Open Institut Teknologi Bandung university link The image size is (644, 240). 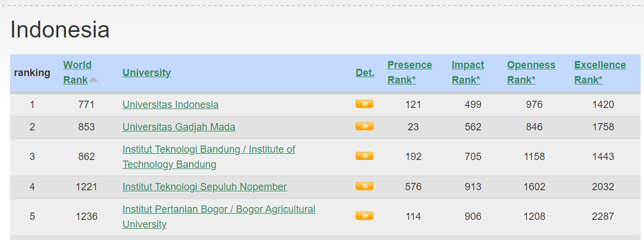click(209, 157)
